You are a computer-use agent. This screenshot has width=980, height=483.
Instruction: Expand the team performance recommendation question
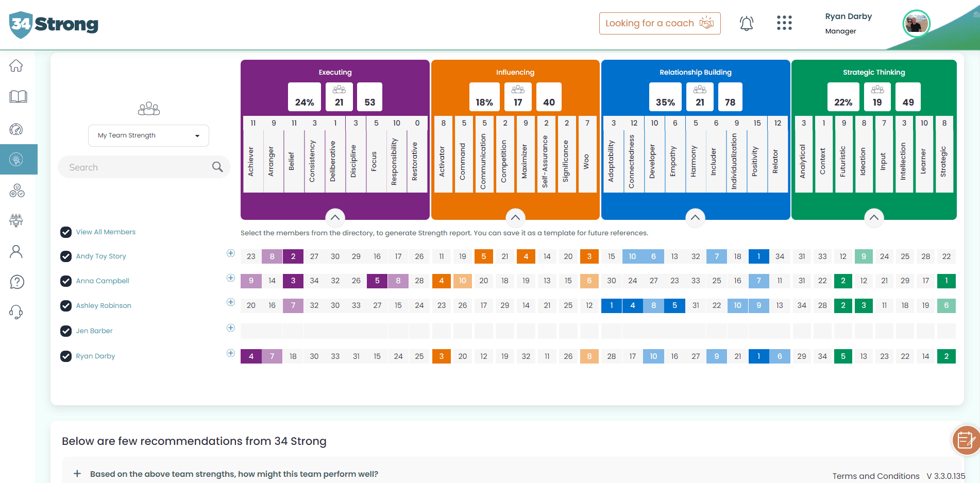coord(77,474)
